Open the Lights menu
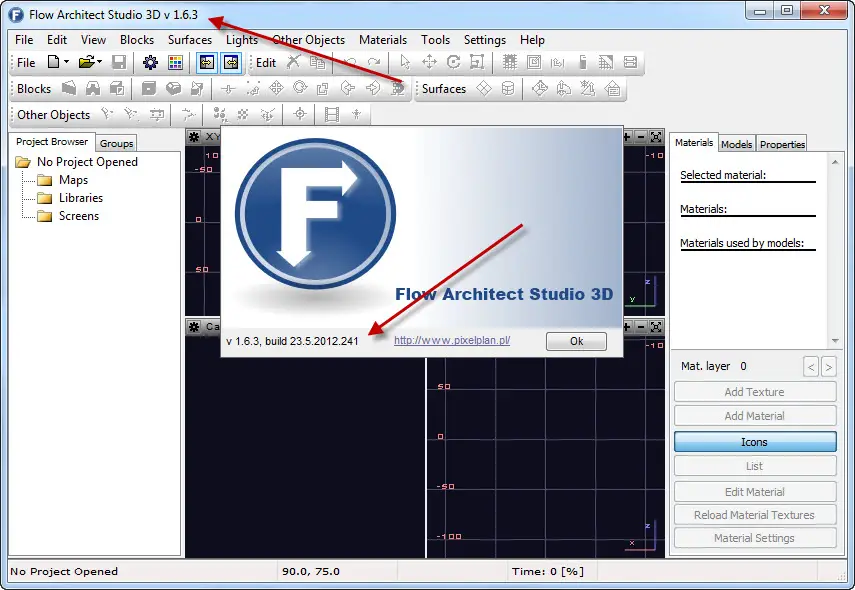Image resolution: width=855 pixels, height=590 pixels. pos(242,40)
